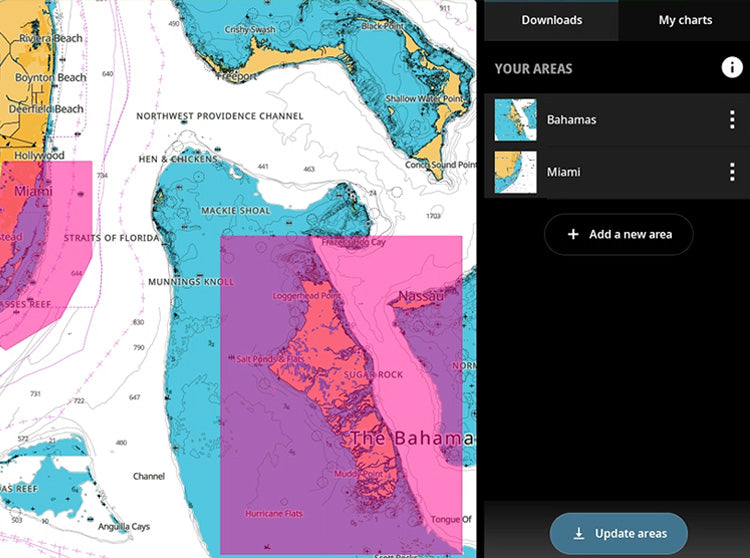Click the Hurricane Flats label on the chart

274,514
